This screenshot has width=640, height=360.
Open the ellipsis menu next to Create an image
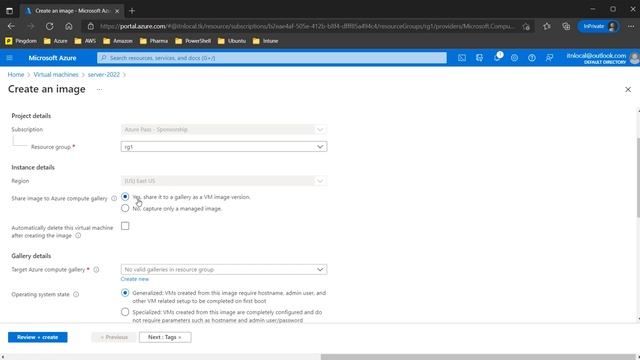100,89
